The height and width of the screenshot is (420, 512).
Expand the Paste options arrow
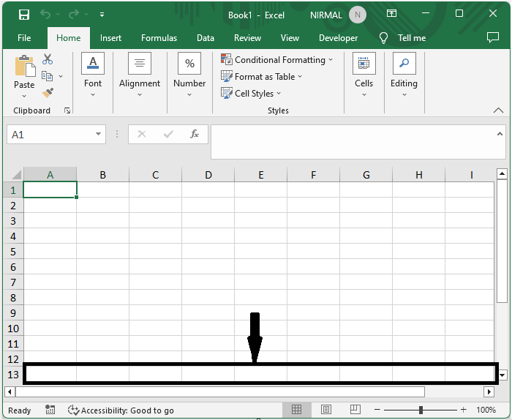[24, 96]
